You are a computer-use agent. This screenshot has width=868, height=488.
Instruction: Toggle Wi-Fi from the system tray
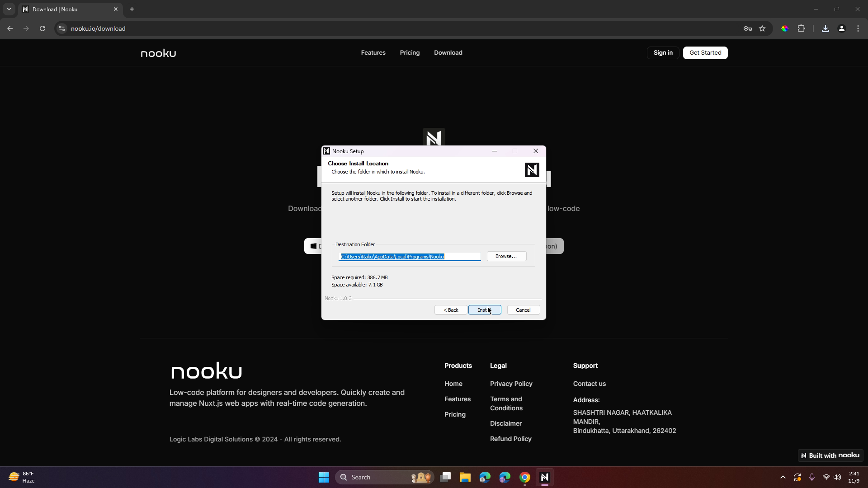point(826,477)
